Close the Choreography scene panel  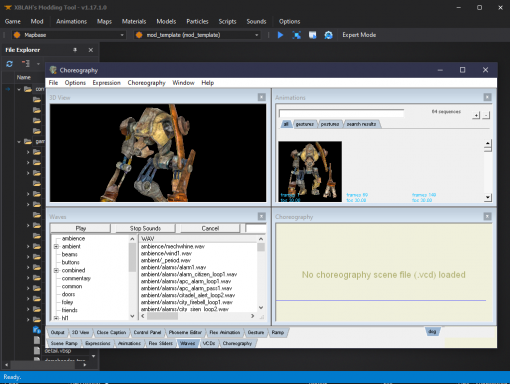point(487,216)
